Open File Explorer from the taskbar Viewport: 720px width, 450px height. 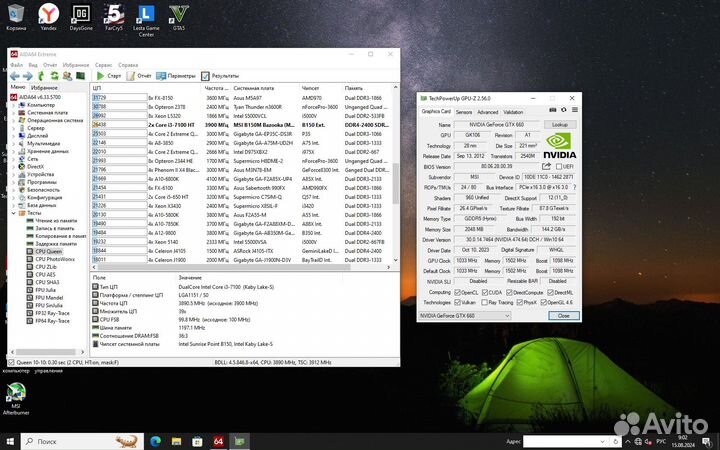click(x=176, y=442)
